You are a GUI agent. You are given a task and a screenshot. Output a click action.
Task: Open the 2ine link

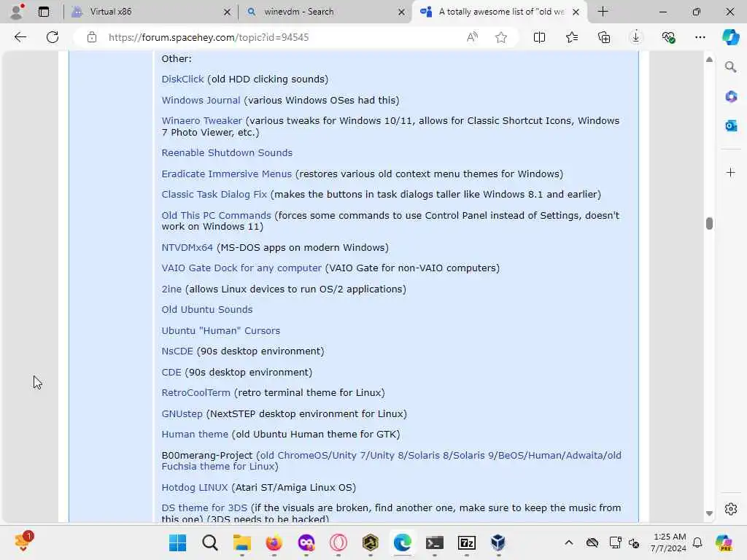[x=171, y=289]
